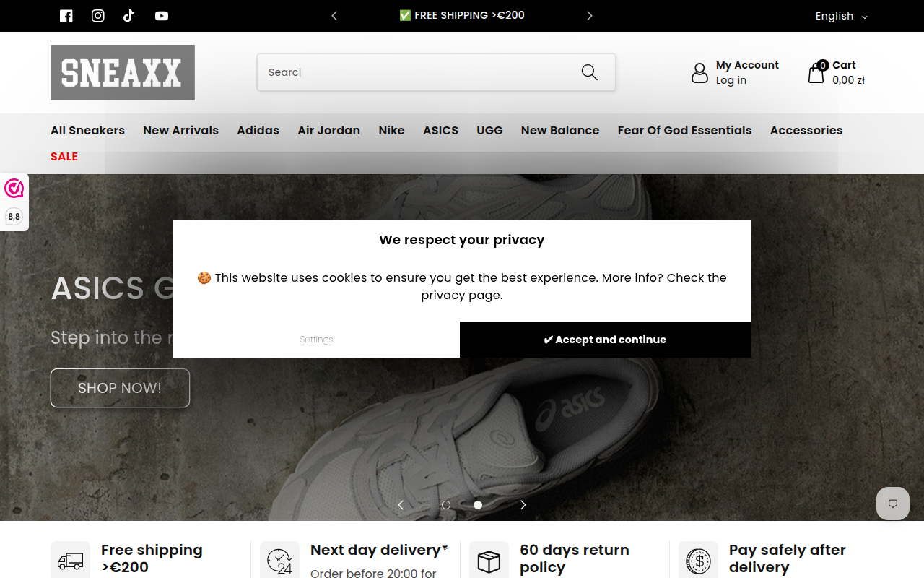Show previous announcement in top bar
The image size is (924, 578).
[334, 16]
